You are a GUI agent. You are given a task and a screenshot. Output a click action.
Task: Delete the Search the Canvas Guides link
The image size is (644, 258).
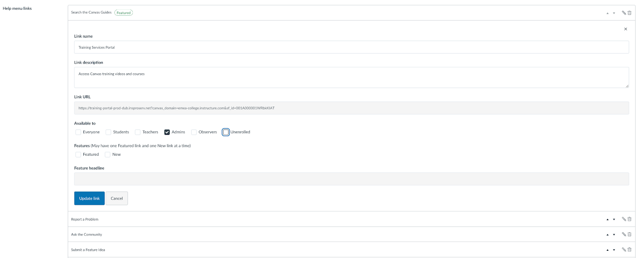(630, 13)
